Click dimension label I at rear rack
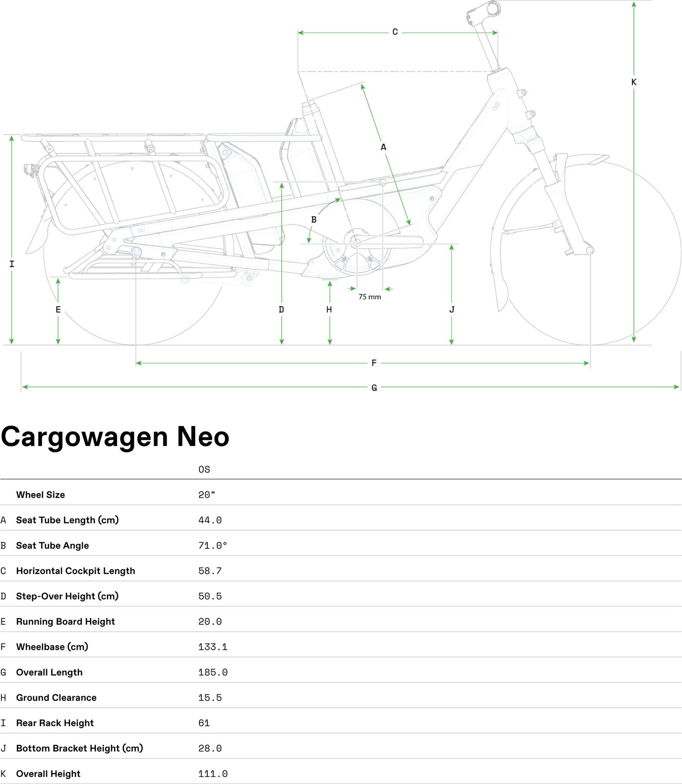The width and height of the screenshot is (682, 784). [x=12, y=264]
